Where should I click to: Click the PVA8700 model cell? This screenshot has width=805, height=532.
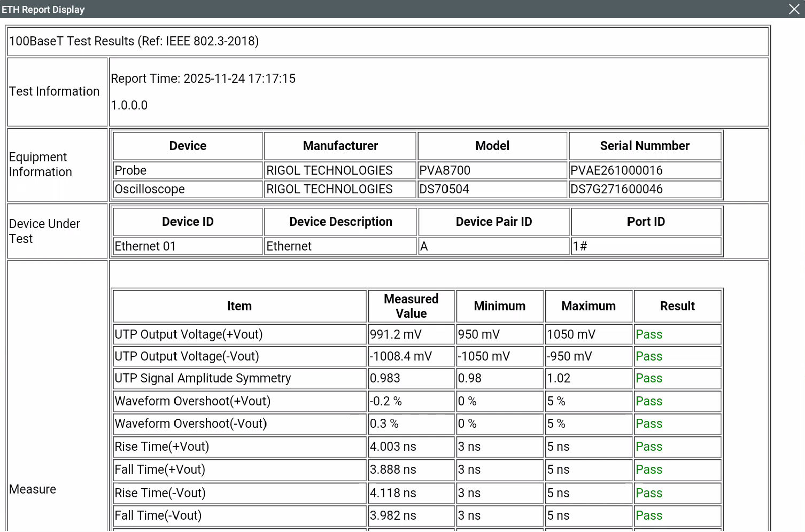point(492,170)
